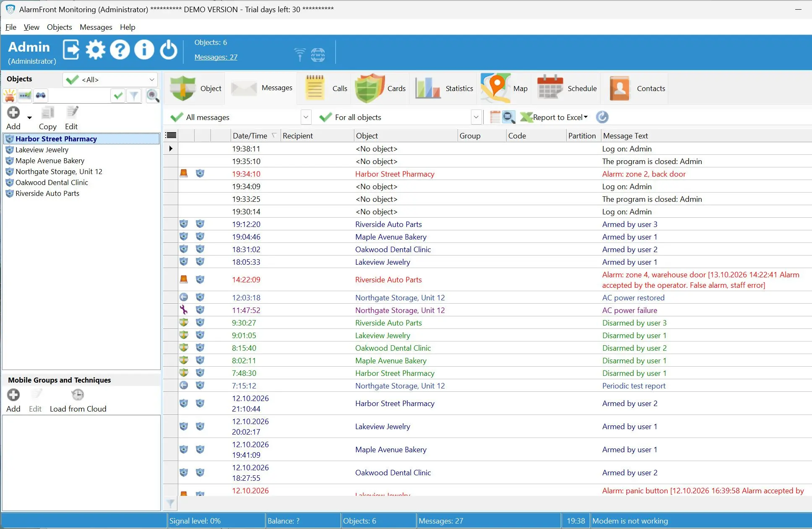Open the Objects menu in the menu bar
The image size is (812, 529).
[x=59, y=27]
